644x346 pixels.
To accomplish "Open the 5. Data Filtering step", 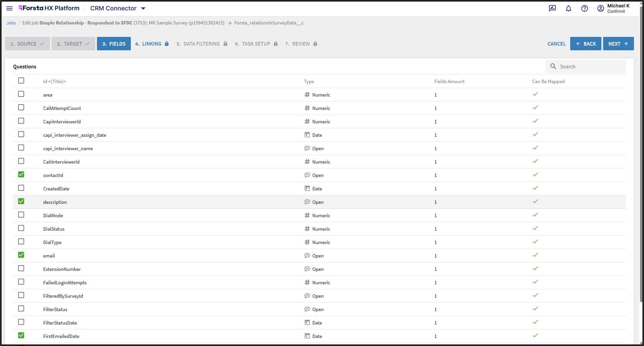I will click(202, 44).
